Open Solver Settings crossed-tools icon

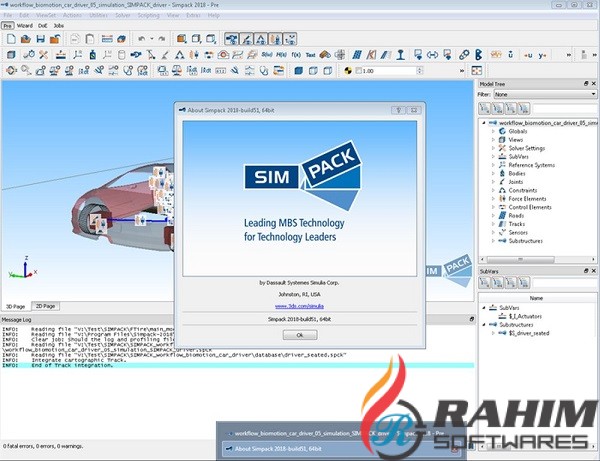click(43, 55)
